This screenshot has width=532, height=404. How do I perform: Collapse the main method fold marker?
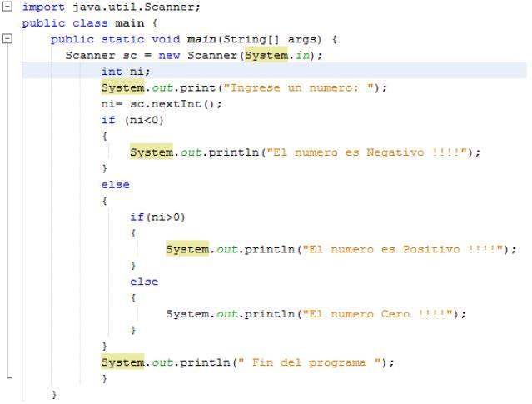(7, 38)
